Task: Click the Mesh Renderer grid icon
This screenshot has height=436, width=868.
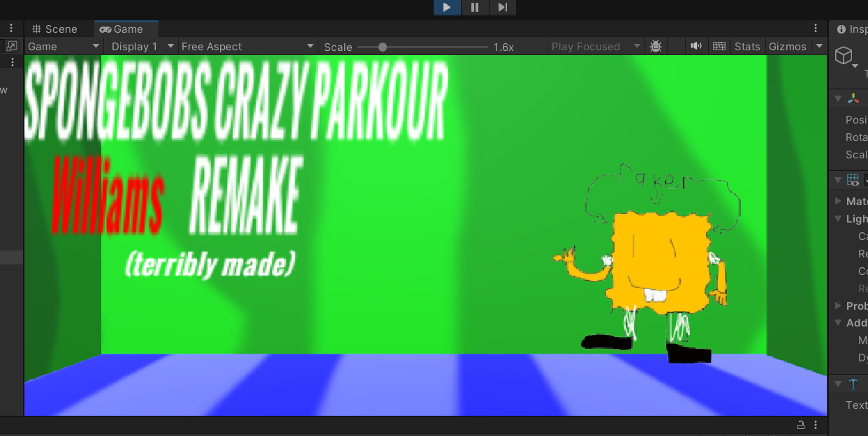Action: click(x=853, y=180)
